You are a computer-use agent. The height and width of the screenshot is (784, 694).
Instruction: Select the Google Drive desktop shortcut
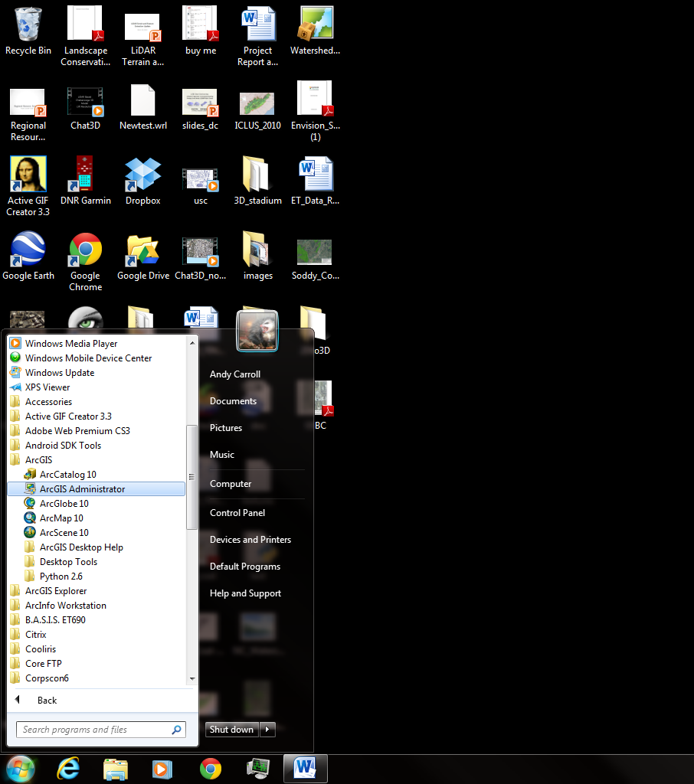coord(143,256)
